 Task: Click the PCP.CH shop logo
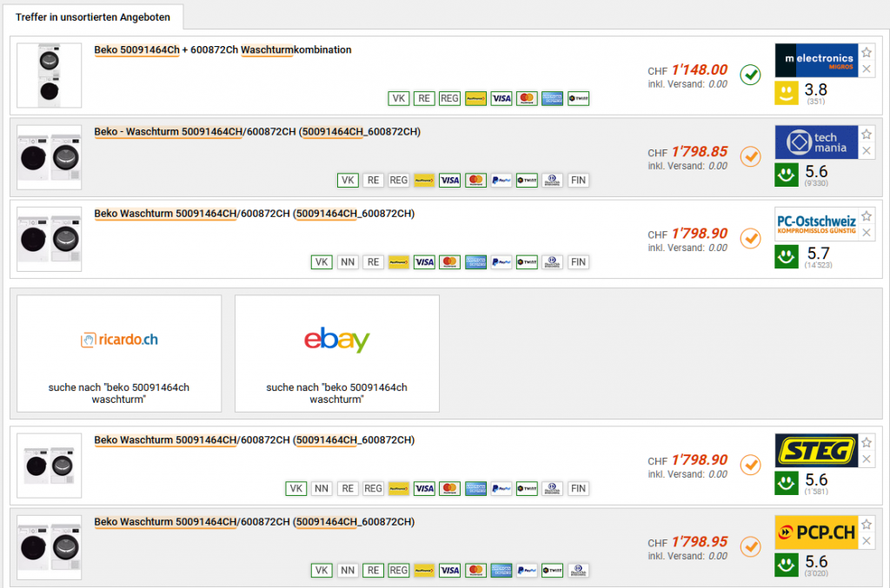click(x=816, y=532)
